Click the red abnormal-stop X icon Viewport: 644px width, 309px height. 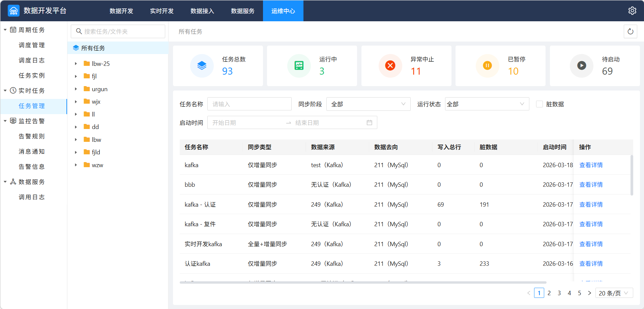tap(390, 66)
